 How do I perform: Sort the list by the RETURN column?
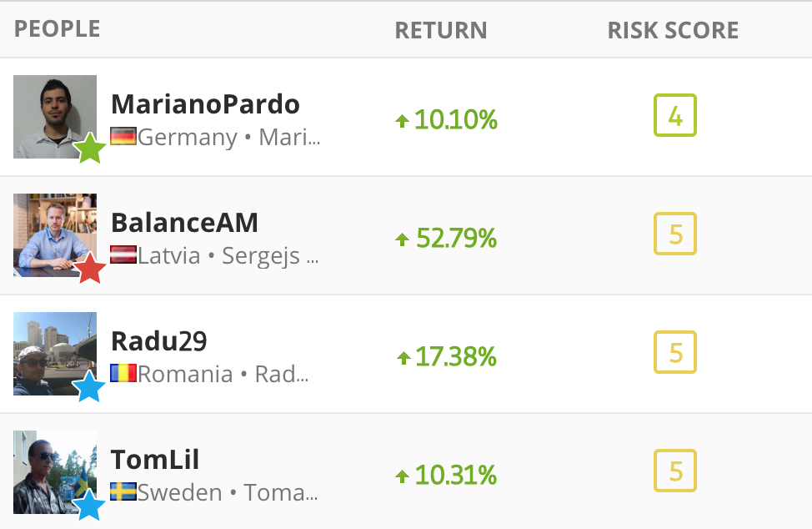click(x=441, y=30)
